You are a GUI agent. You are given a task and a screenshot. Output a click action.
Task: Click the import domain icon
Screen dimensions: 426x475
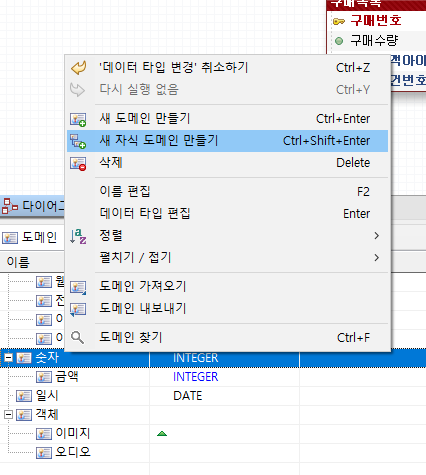pyautogui.click(x=78, y=287)
